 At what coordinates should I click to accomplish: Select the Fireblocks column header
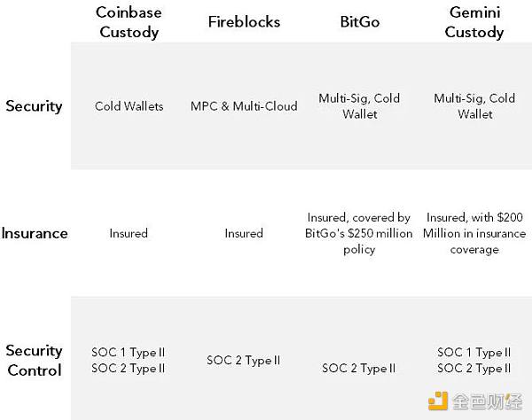coord(243,21)
